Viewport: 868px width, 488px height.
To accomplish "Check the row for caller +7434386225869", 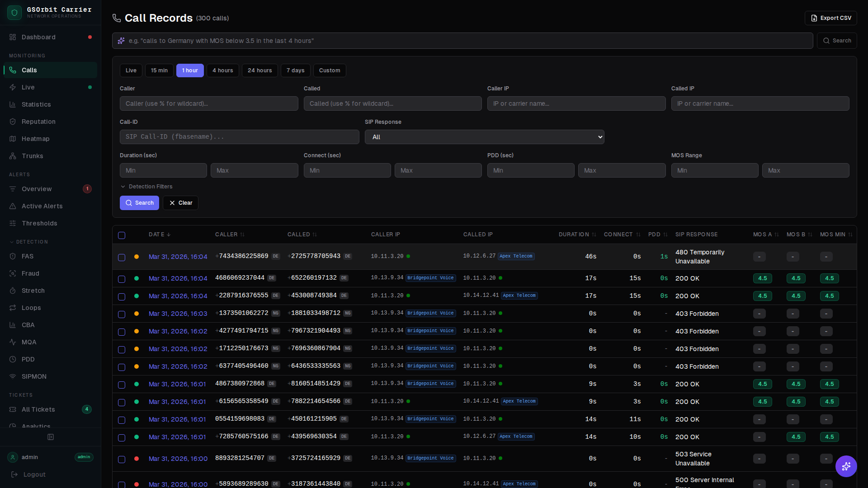I will coord(122,258).
